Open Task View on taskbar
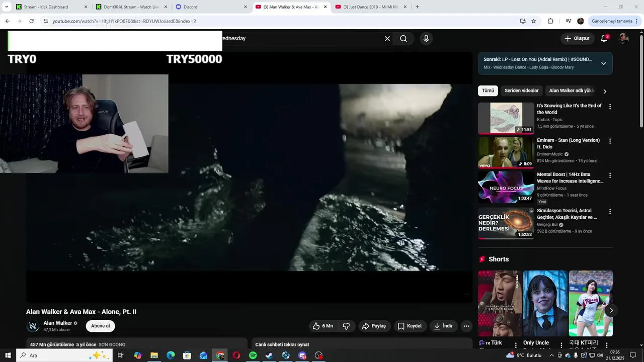Viewport: 644px width, 362px height. coord(121,355)
